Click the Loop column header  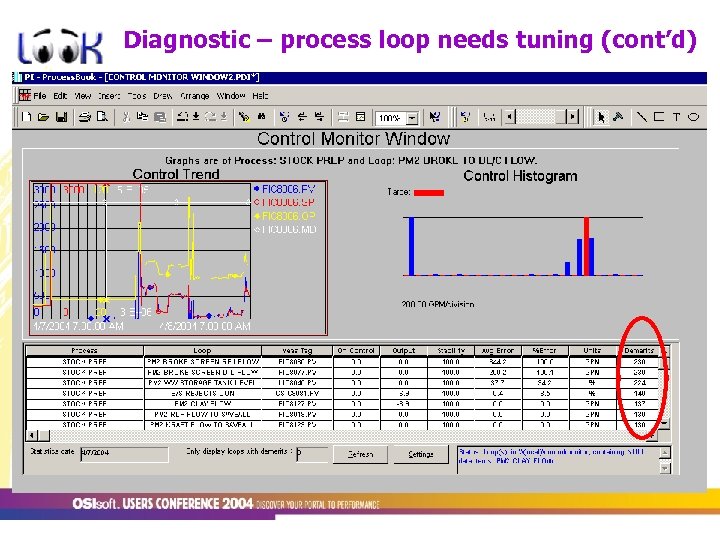202,350
